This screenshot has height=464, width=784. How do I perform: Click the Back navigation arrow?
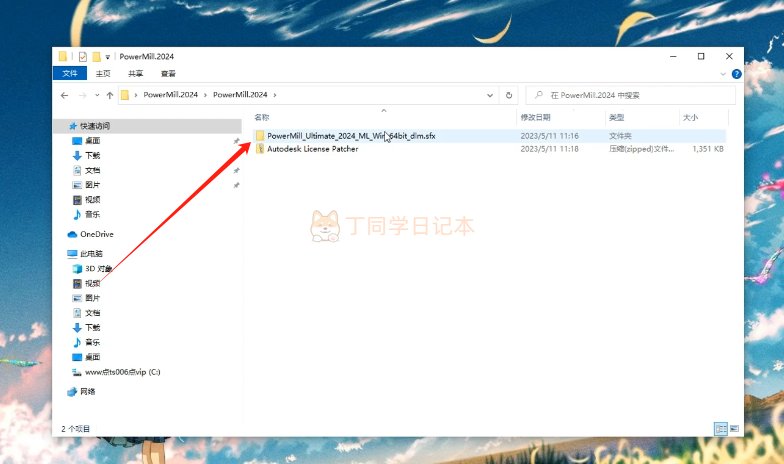64,95
